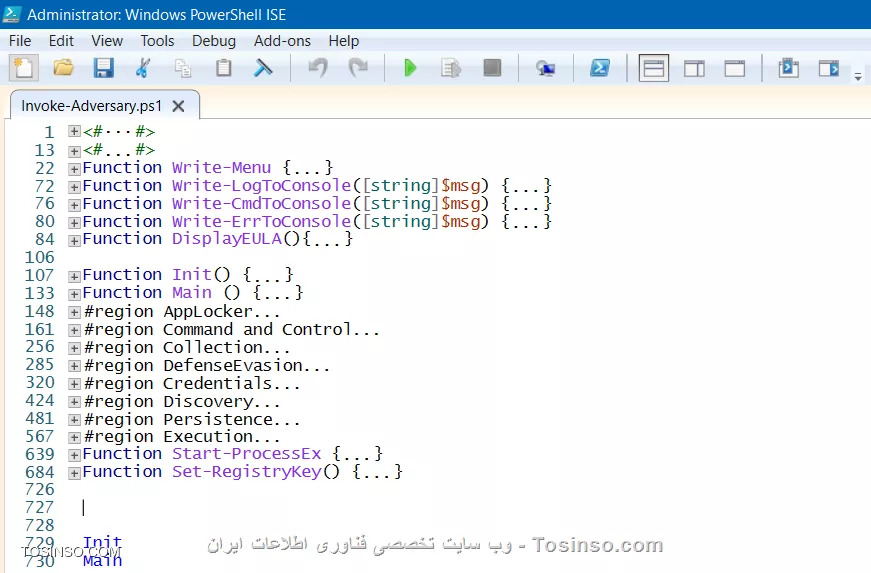Click the DisplayEULA function name
Screen dimensions: 871x573
pyautogui.click(x=227, y=239)
